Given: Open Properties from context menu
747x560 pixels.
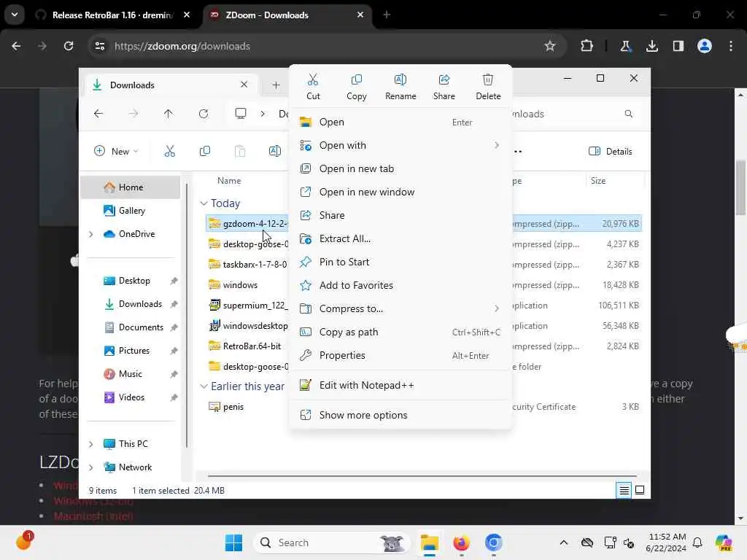Looking at the screenshot, I should point(400,355).
